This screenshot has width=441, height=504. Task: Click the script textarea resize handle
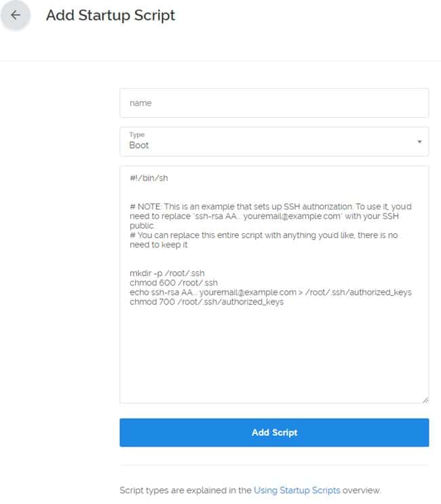coord(425,400)
